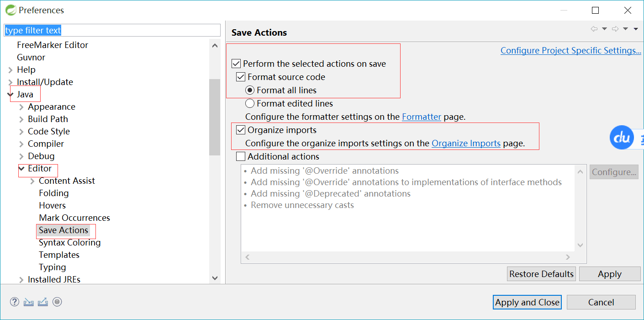Collapse the Editor tree node

pyautogui.click(x=21, y=169)
